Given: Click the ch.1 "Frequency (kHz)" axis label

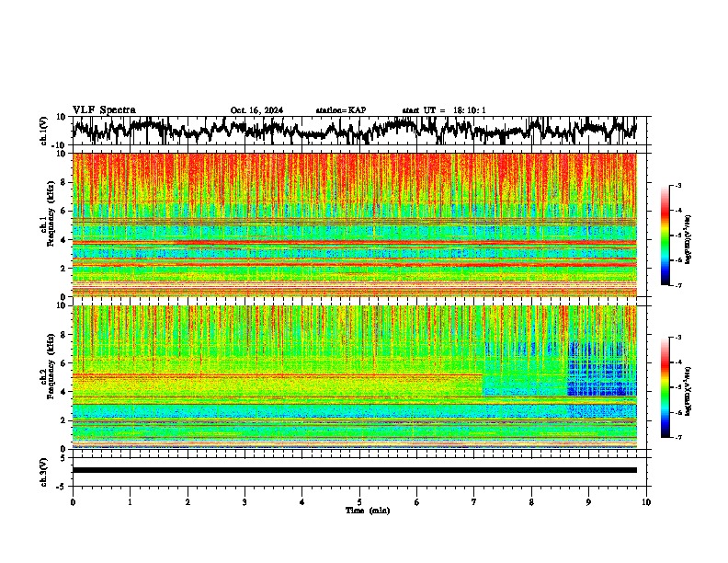Looking at the screenshot, I should pyautogui.click(x=51, y=213).
